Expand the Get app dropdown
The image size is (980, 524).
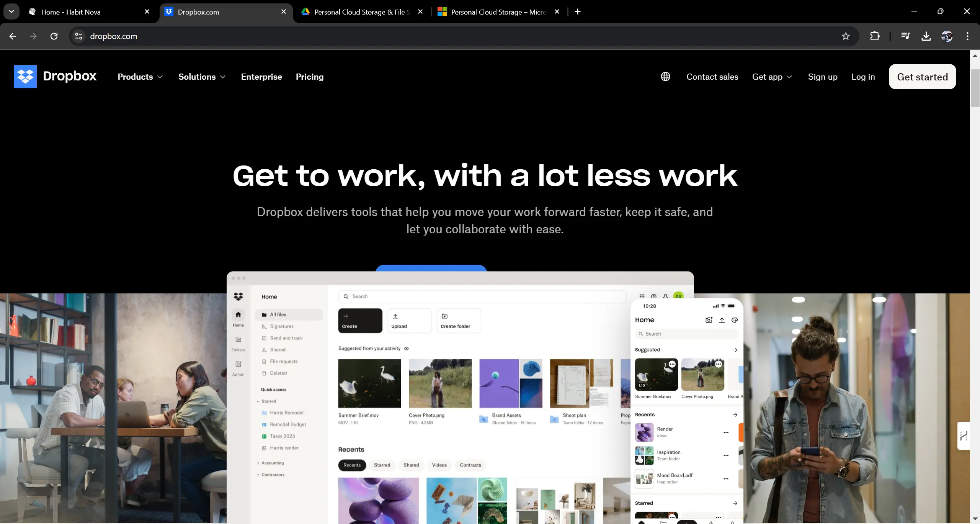tap(772, 77)
